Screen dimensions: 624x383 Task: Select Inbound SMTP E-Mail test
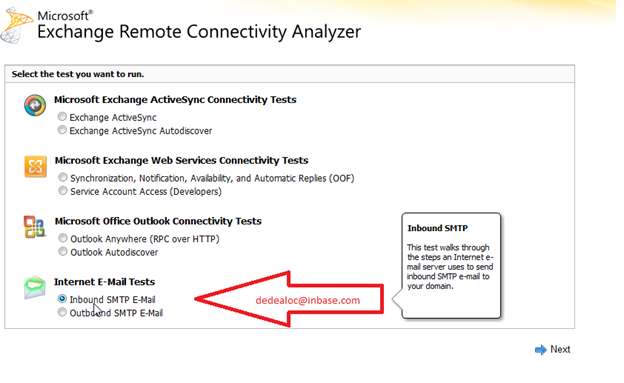click(62, 299)
